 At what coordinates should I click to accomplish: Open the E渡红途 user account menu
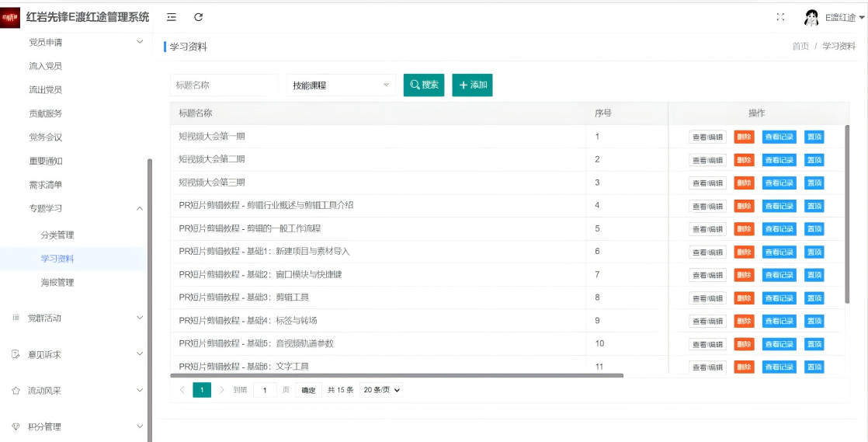[844, 18]
